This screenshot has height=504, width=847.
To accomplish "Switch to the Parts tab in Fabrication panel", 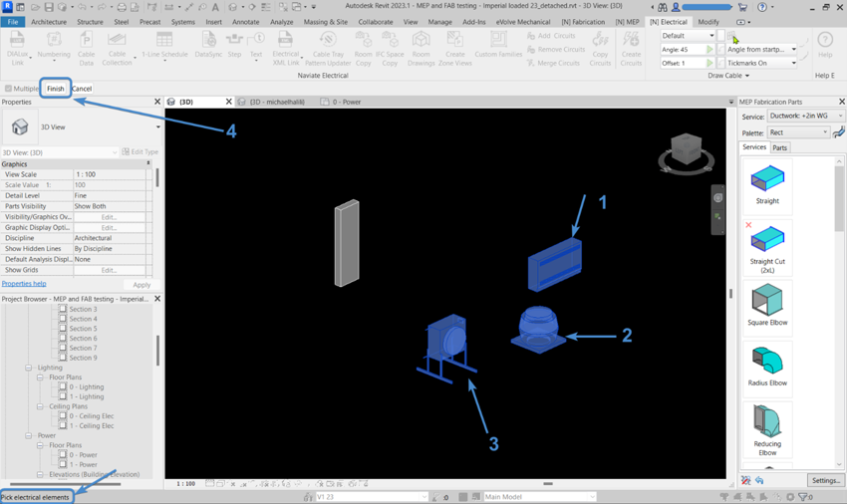I will (779, 148).
